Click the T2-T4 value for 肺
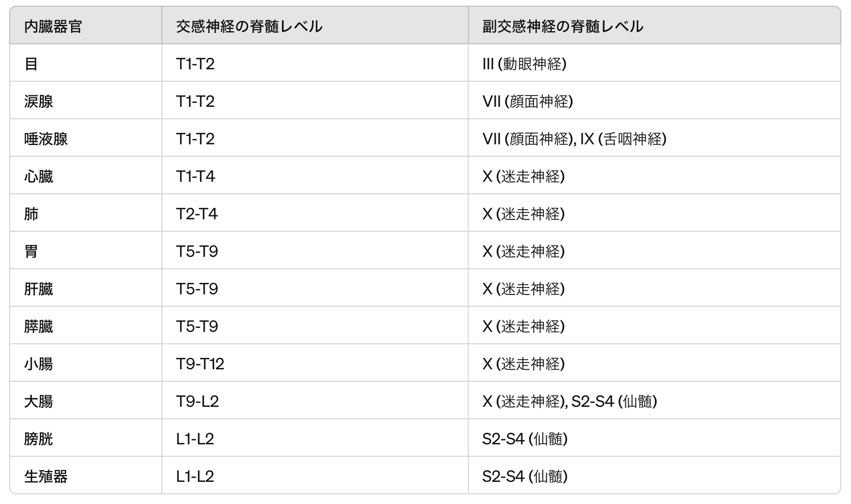 (197, 214)
